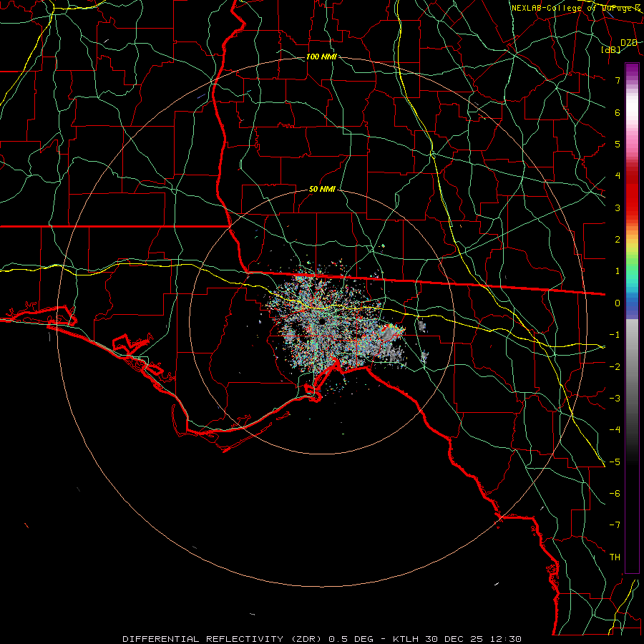644x644 pixels.
Task: Click "0.5 DEG" in the bottom caption
Action: [351, 639]
